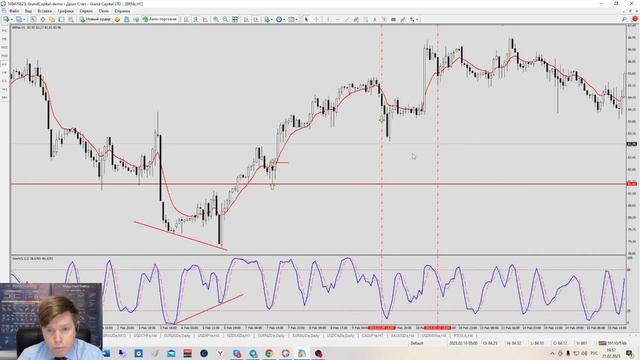Select the red trendline under price lows
The width and height of the screenshot is (640, 360).
pyautogui.click(x=180, y=235)
